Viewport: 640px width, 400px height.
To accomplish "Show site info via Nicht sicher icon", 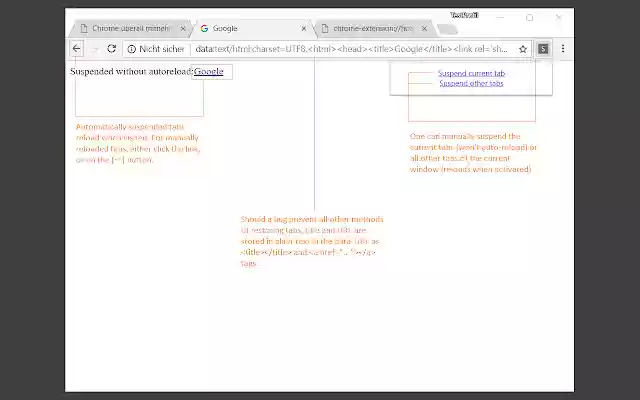I will 131,49.
